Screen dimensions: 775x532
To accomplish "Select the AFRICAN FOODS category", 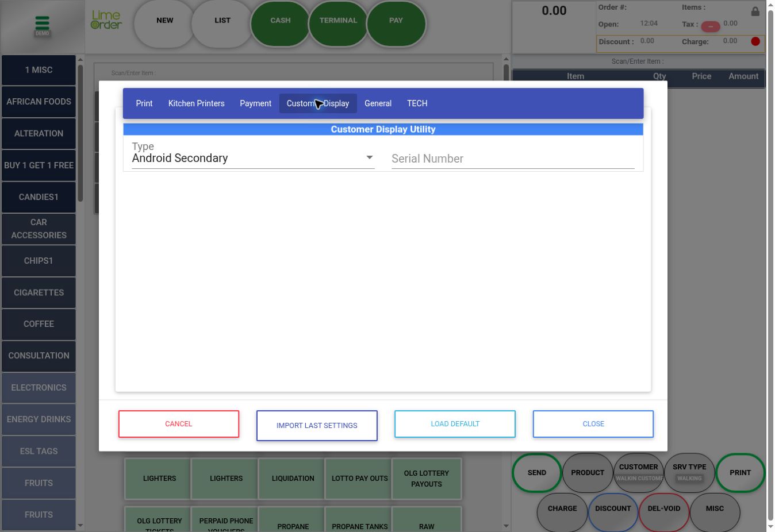I will pyautogui.click(x=39, y=102).
